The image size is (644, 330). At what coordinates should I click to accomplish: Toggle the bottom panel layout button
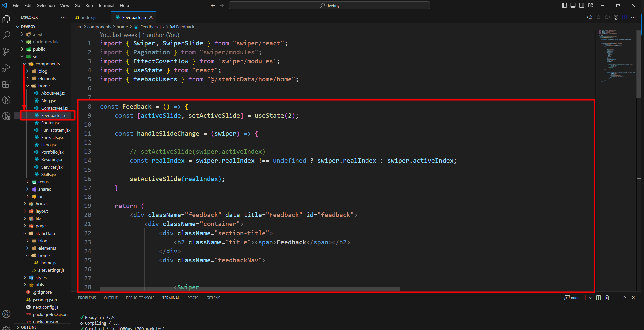click(x=573, y=5)
